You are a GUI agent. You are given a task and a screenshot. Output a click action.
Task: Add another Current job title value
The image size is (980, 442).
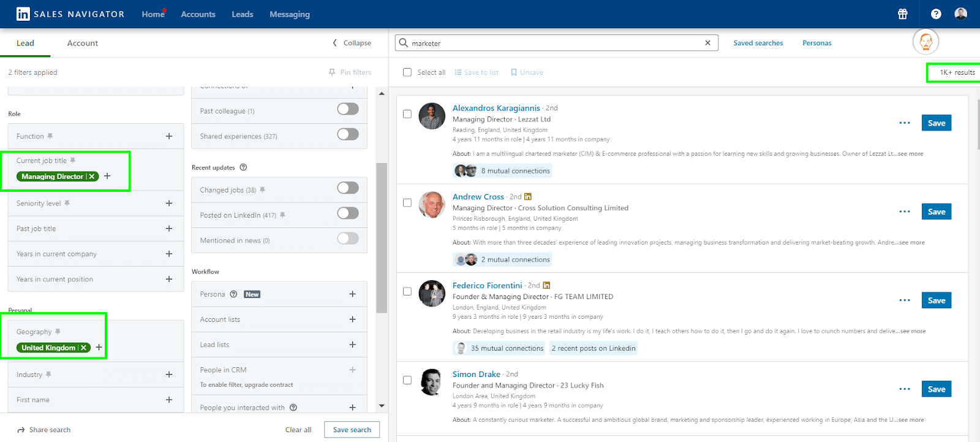107,176
